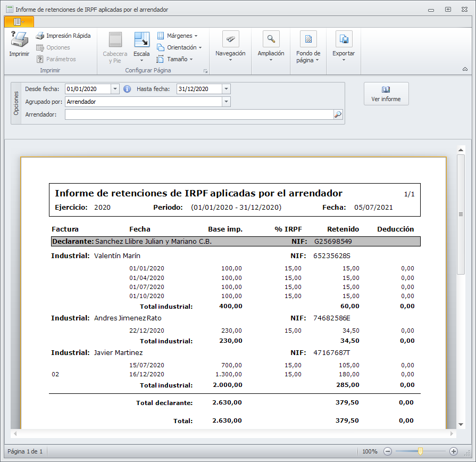Click the Arrendador search magnifier icon
The width and height of the screenshot is (476, 462).
[x=338, y=114]
